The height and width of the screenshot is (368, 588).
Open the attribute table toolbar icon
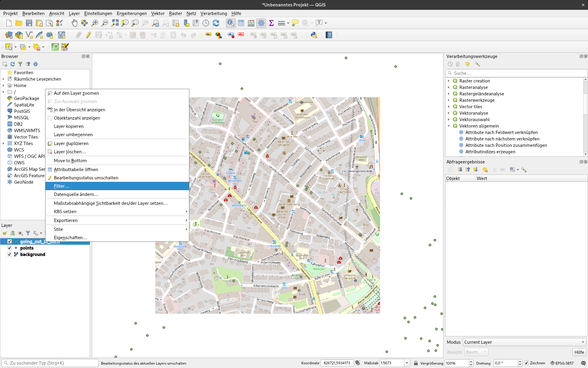click(241, 23)
